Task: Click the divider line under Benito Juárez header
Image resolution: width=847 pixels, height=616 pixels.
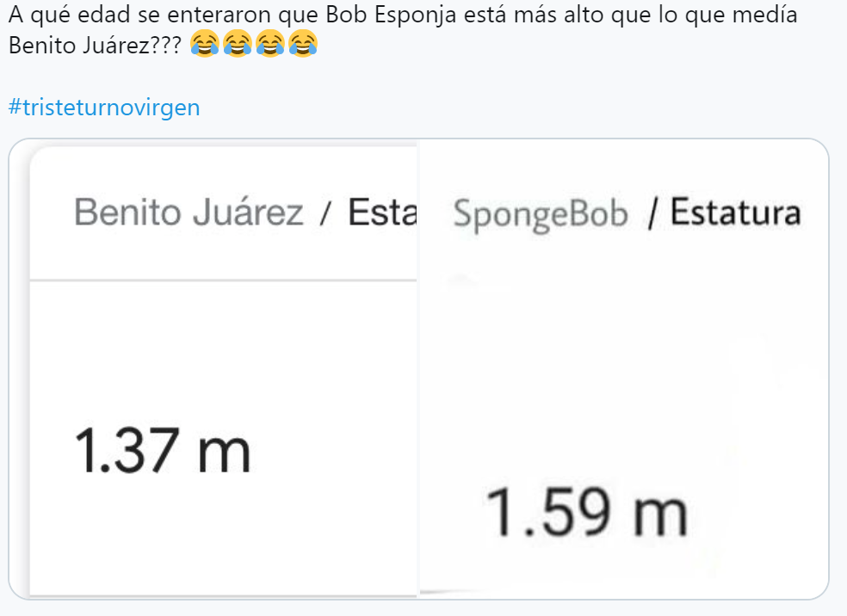Action: point(224,280)
